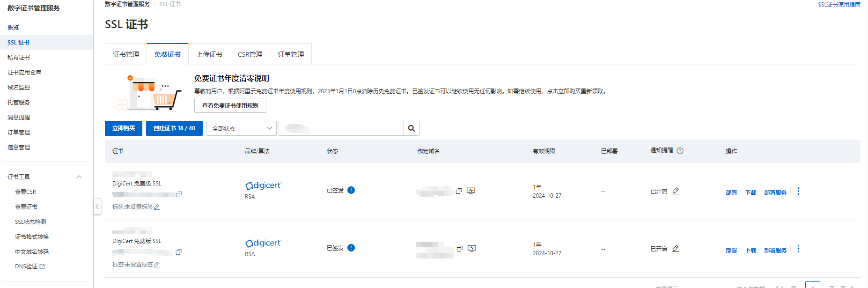The height and width of the screenshot is (288, 868).
Task: Go to 概览 in the sidebar
Action: point(13,27)
